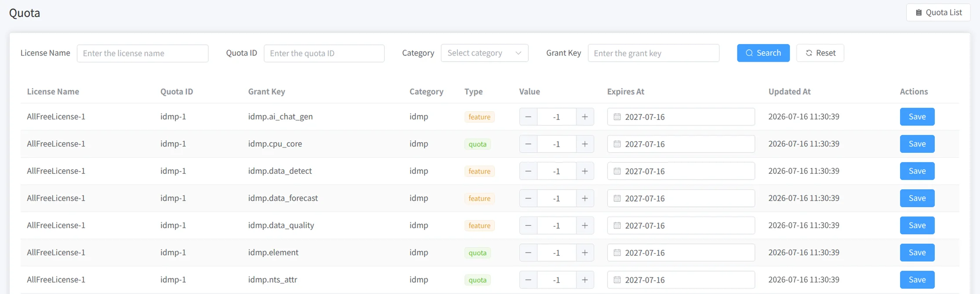
Task: Increase value for idmp.ai_chat_gen
Action: [585, 117]
